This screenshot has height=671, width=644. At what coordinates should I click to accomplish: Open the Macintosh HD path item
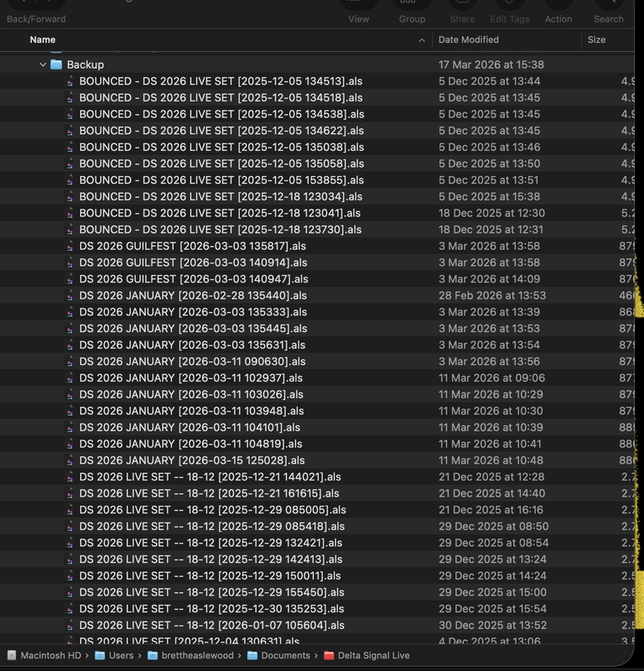click(50, 655)
